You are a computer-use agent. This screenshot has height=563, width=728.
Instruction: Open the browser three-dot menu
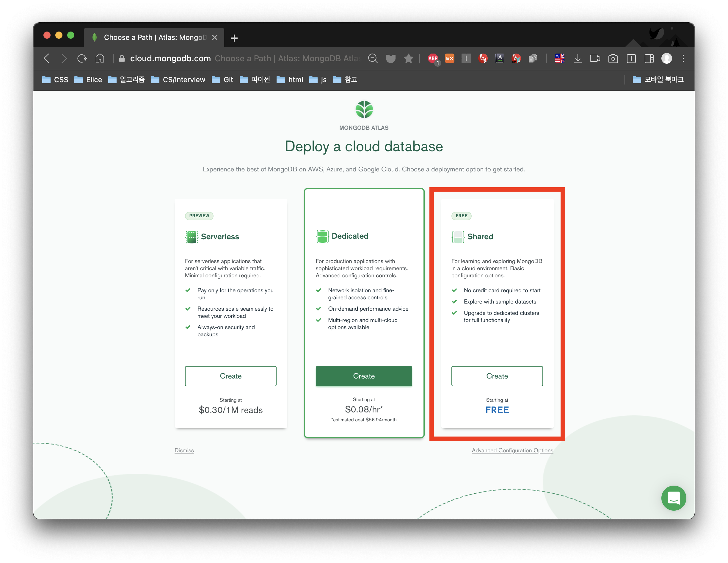coord(683,59)
